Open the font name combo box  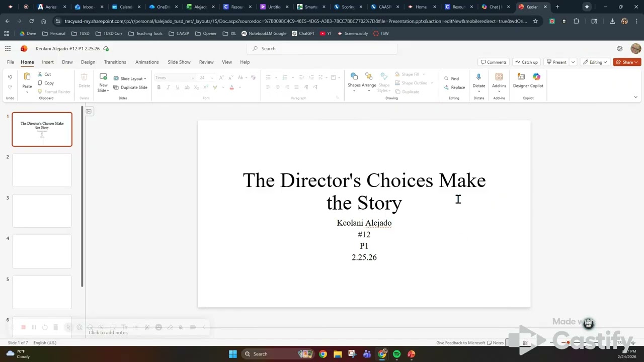tap(175, 78)
